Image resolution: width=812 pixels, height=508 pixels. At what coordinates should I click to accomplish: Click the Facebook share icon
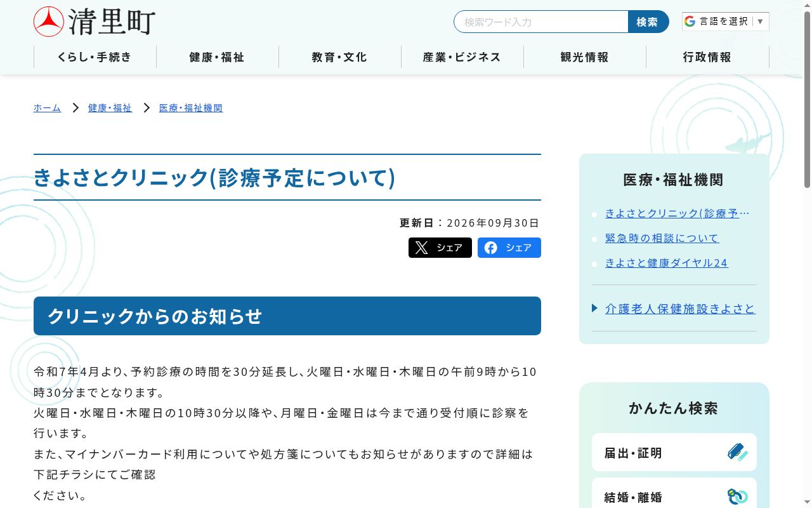(491, 248)
